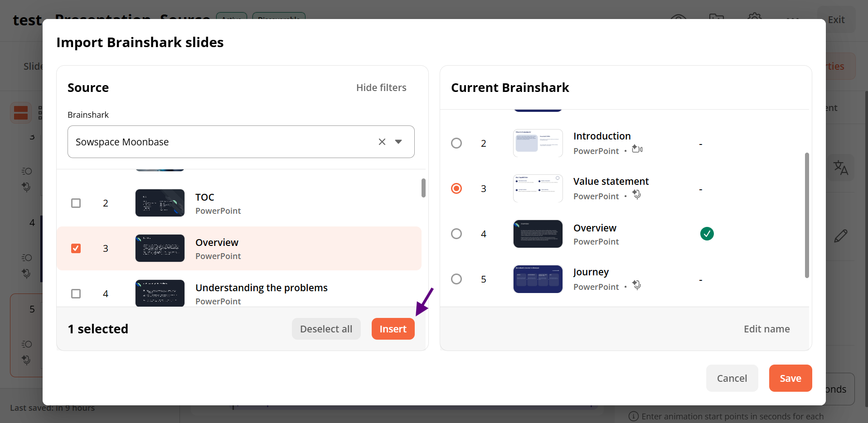
Task: Uncheck the Overview source slide checkbox
Action: [x=76, y=248]
